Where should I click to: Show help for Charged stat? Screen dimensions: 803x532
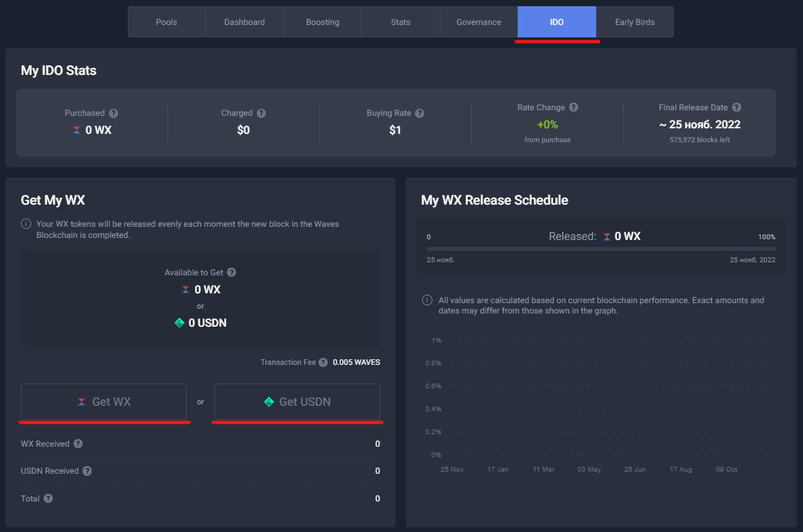click(x=261, y=113)
